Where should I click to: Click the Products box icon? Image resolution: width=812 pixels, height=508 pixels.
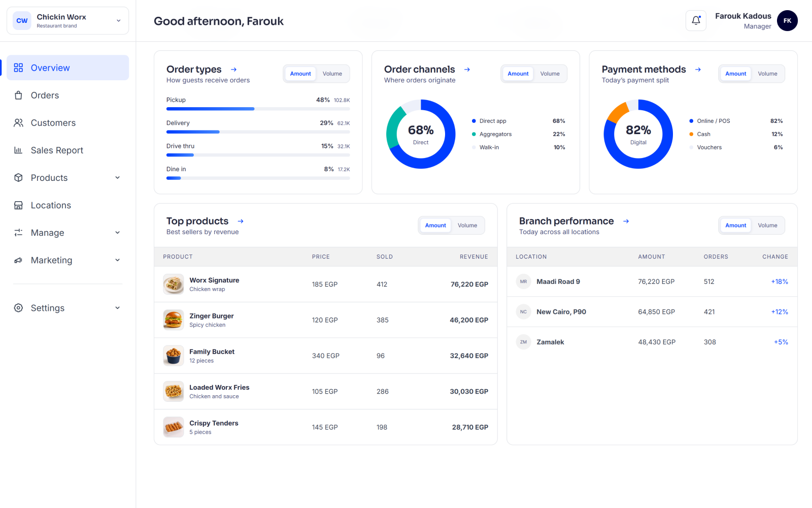[18, 178]
